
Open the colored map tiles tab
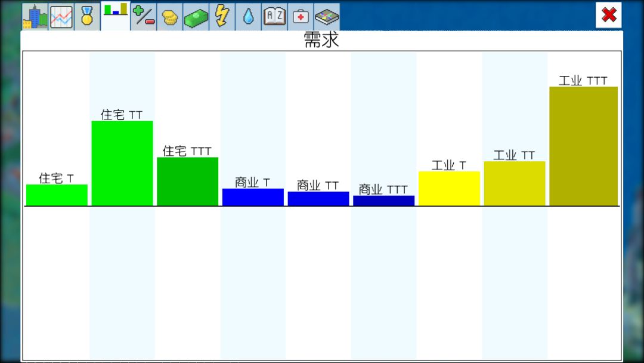click(x=327, y=17)
